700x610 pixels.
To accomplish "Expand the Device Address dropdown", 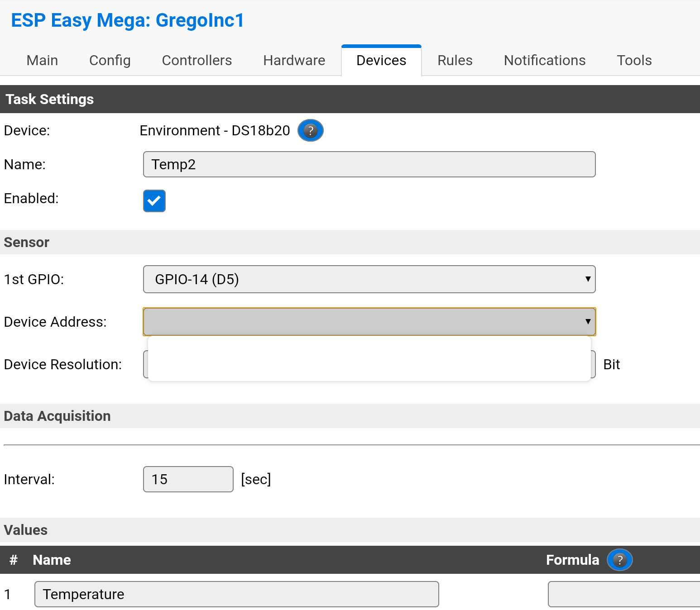I will click(x=369, y=322).
